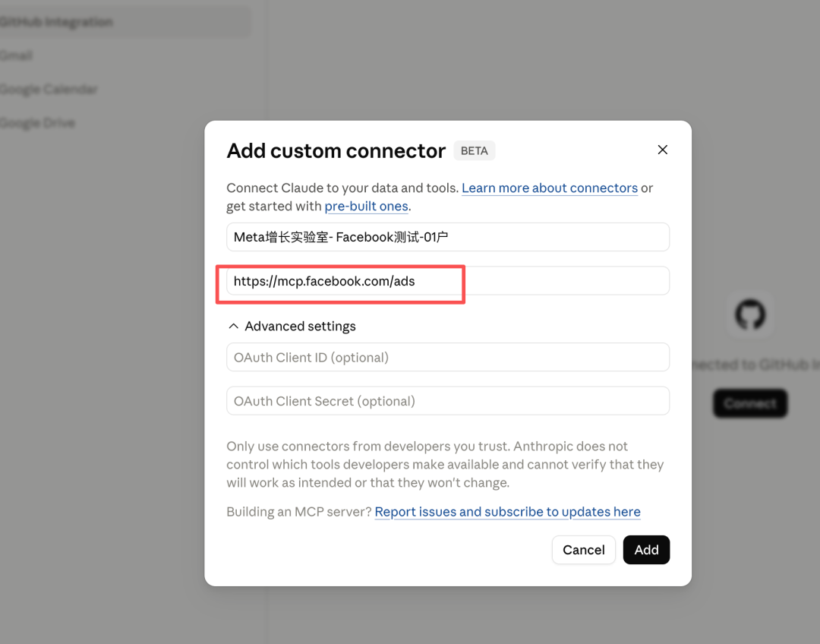Viewport: 820px width, 644px height.
Task: Click the 'Add custom connector' heading text
Action: point(336,150)
